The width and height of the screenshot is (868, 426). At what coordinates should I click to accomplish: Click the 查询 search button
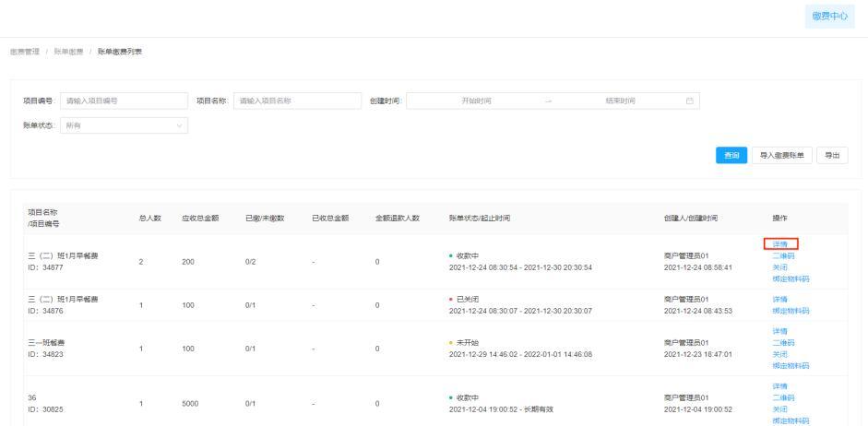click(731, 156)
